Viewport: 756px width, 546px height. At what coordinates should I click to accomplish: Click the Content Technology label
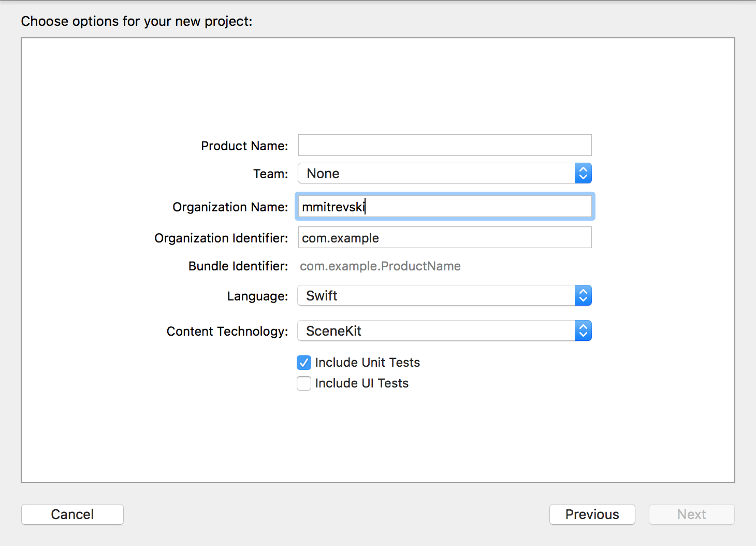(227, 332)
